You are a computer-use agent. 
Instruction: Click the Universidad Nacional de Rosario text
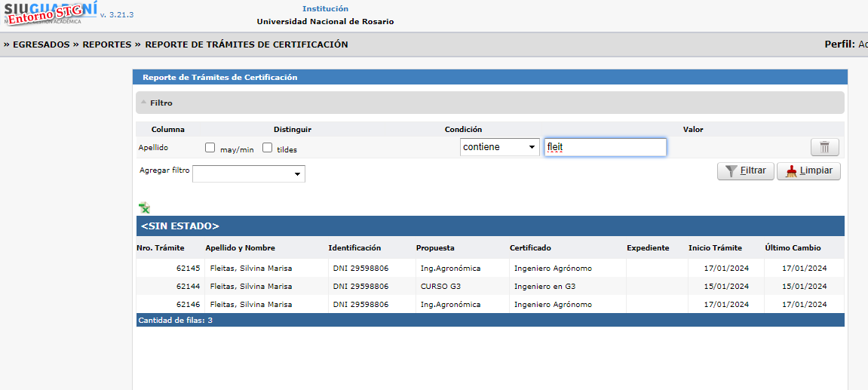pyautogui.click(x=326, y=22)
